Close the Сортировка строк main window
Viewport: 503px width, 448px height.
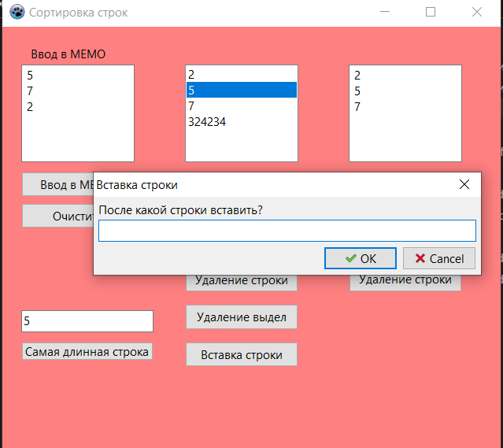(477, 12)
